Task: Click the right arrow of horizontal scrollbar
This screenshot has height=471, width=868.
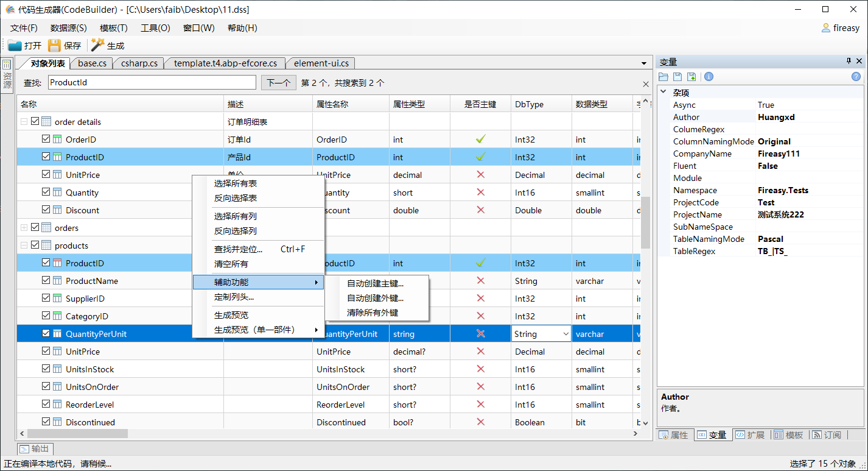Action: click(x=634, y=433)
